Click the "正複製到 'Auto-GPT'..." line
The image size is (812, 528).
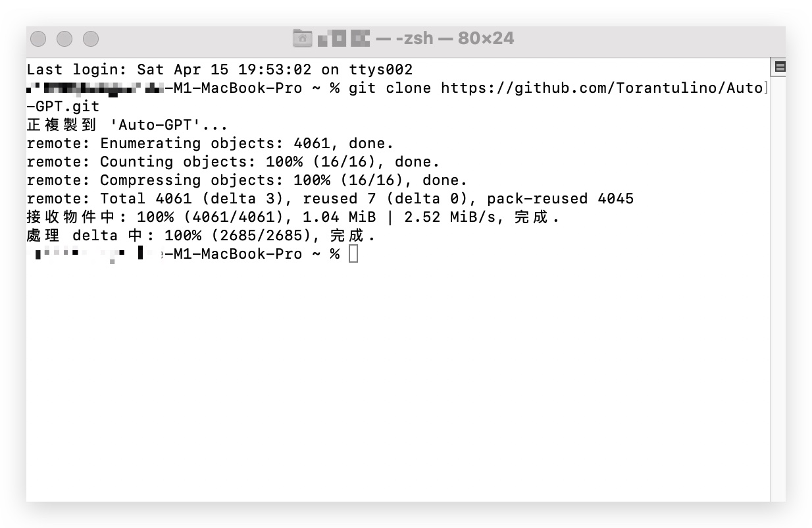[x=127, y=125]
